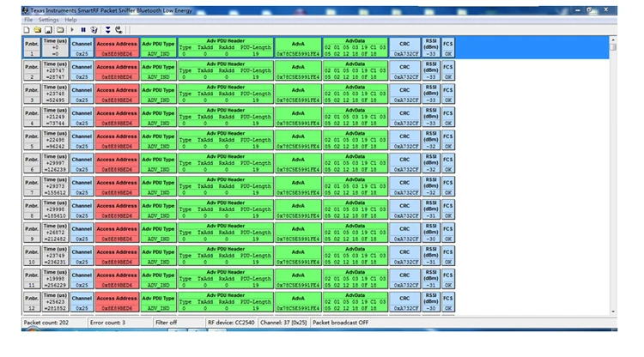
Task: Open the Settings menu
Action: 48,20
